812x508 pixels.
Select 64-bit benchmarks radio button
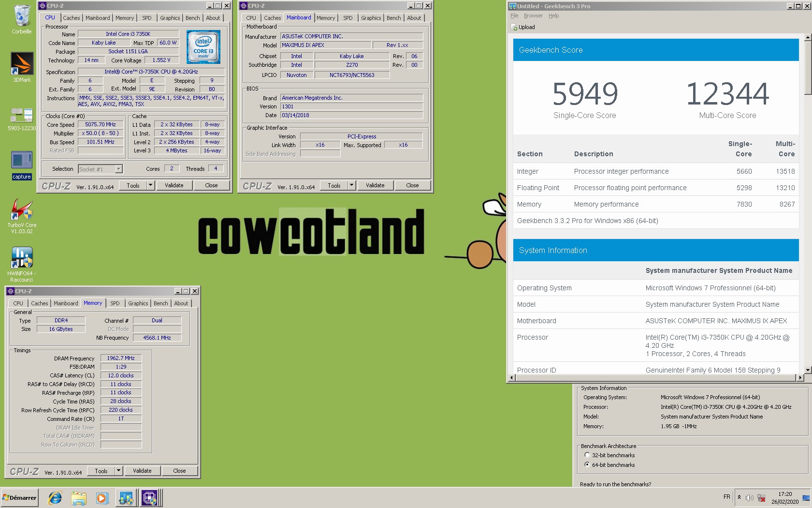coord(587,464)
